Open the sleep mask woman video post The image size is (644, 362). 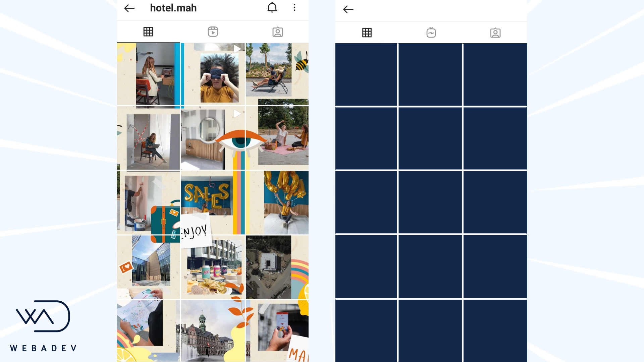[x=213, y=74]
